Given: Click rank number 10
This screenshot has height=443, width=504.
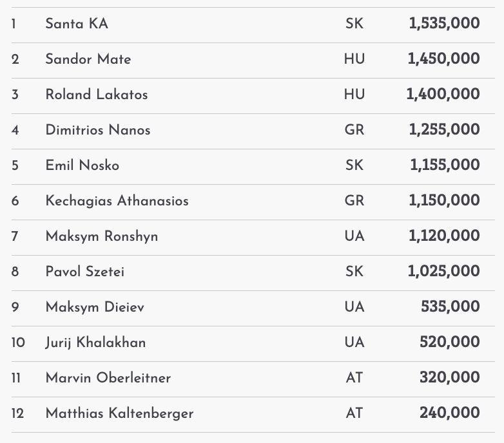Looking at the screenshot, I should tap(18, 343).
